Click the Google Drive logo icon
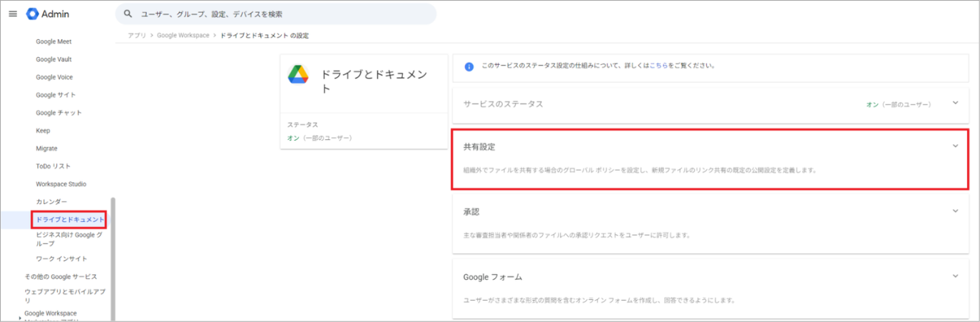 [298, 74]
